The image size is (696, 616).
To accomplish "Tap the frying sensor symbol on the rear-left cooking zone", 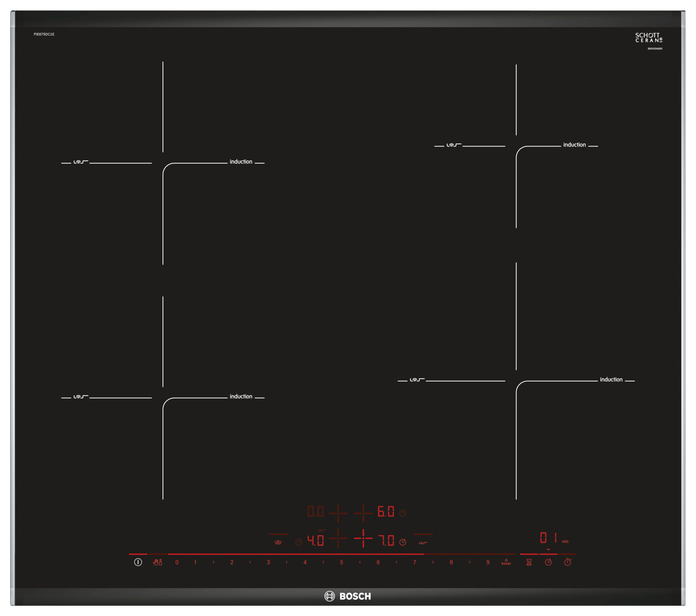I will [81, 162].
